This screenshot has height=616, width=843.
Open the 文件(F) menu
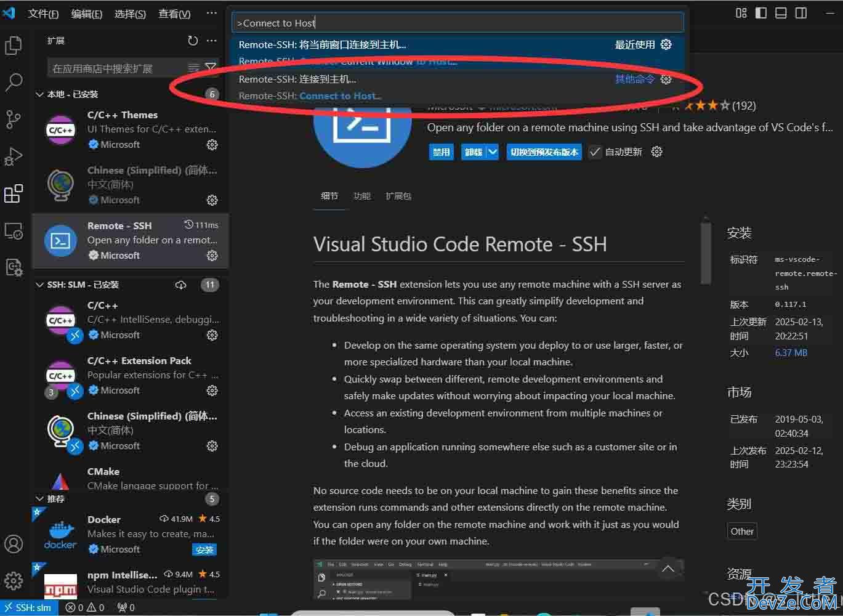tap(43, 14)
